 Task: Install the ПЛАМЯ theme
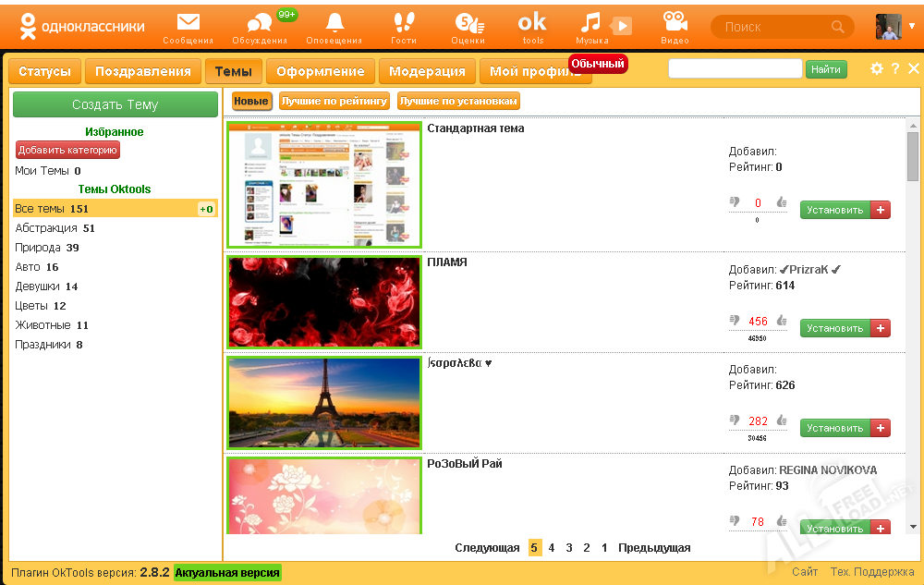point(834,328)
